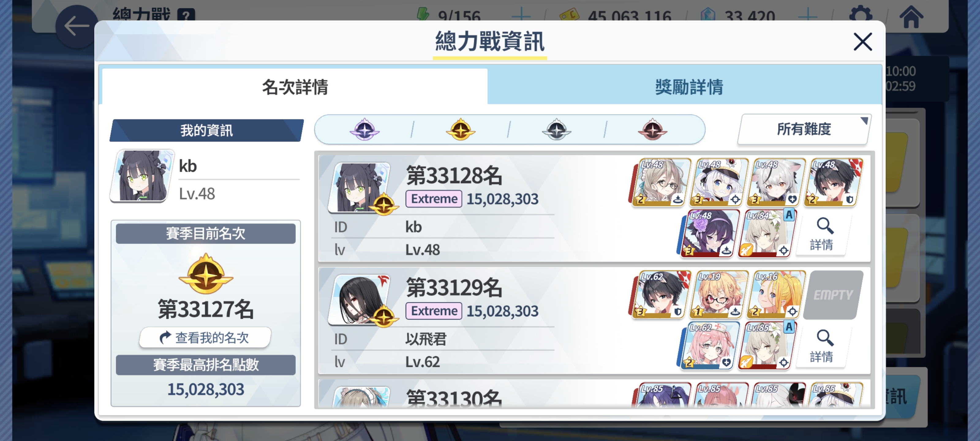Close the 總力戰資訊 dialog
The image size is (980, 441).
[862, 41]
